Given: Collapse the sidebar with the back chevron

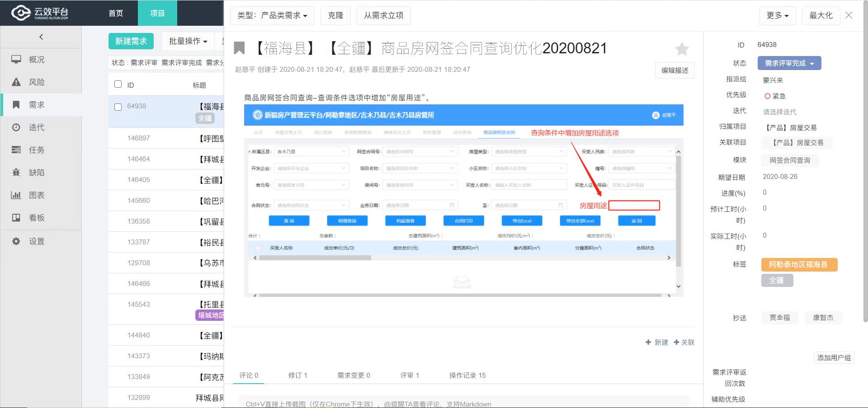Looking at the screenshot, I should coord(41,37).
